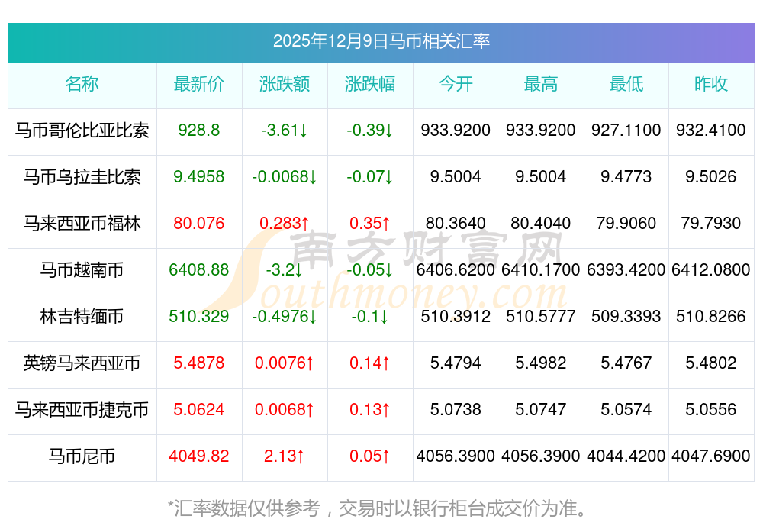
Task: Click the row name 马币乌拉圭比索
Action: click(82, 176)
